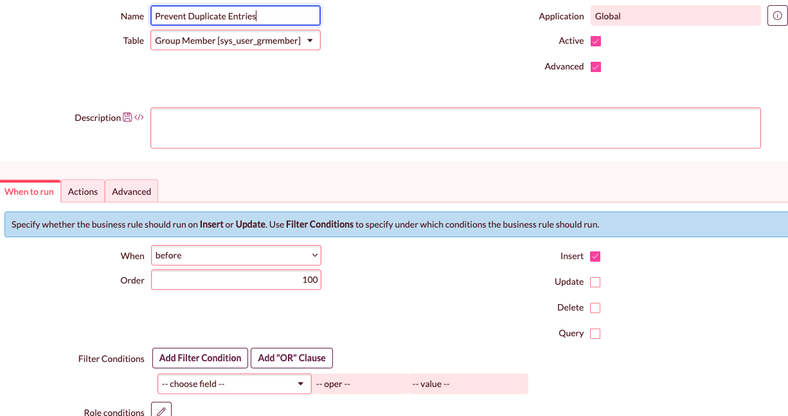Toggle the Advanced checkbox
The image size is (788, 416).
click(x=596, y=67)
